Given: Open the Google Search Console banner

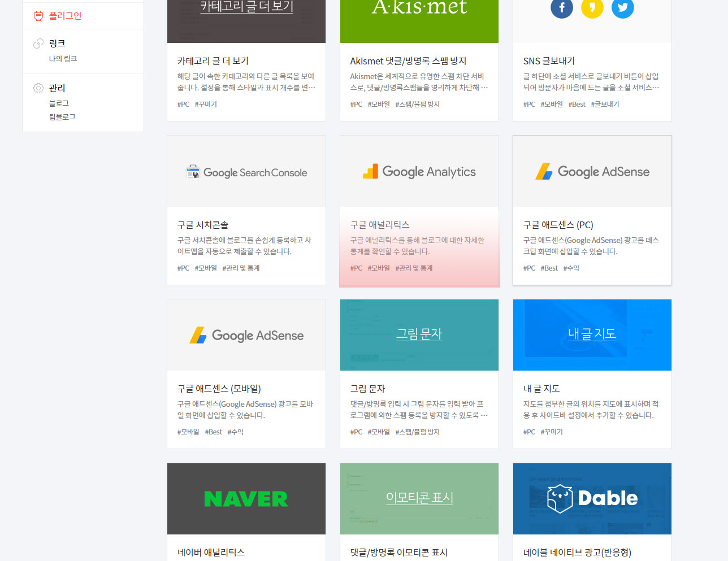Looking at the screenshot, I should pyautogui.click(x=246, y=171).
